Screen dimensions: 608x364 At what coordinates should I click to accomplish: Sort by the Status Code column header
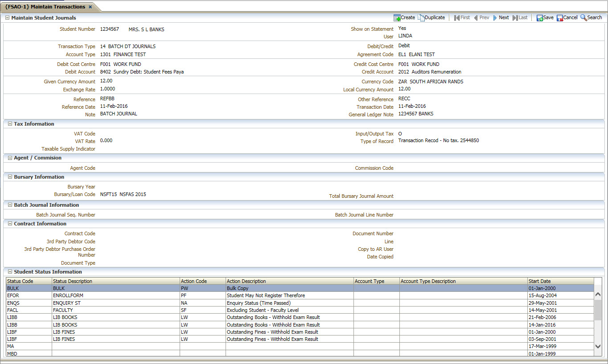[x=20, y=281]
